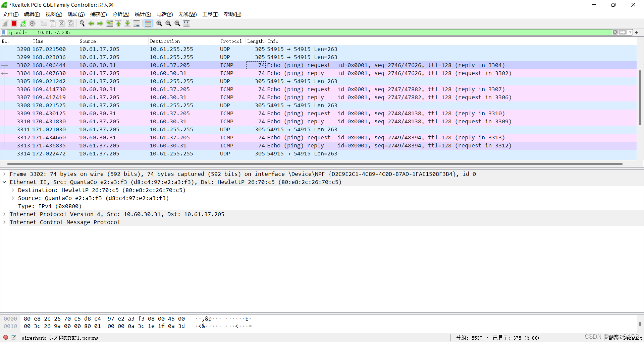Screen dimensions: 644x342
Task: Open the 统计(S) menu
Action: 143,14
